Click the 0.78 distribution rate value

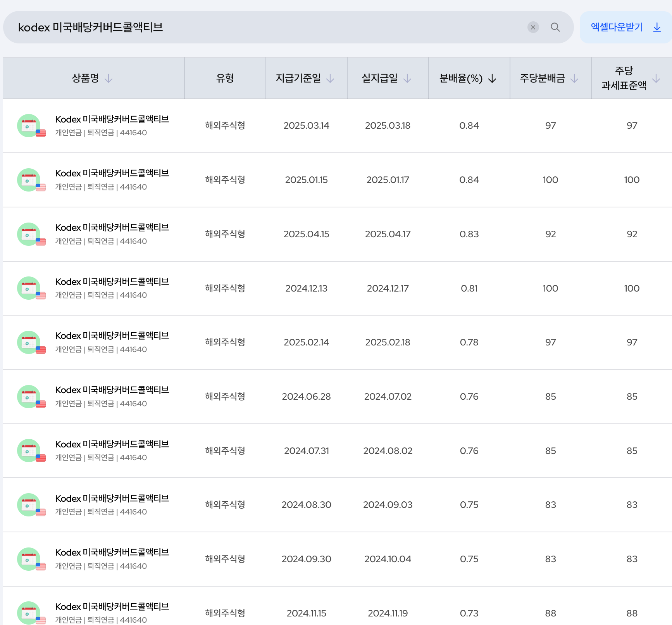pyautogui.click(x=469, y=342)
